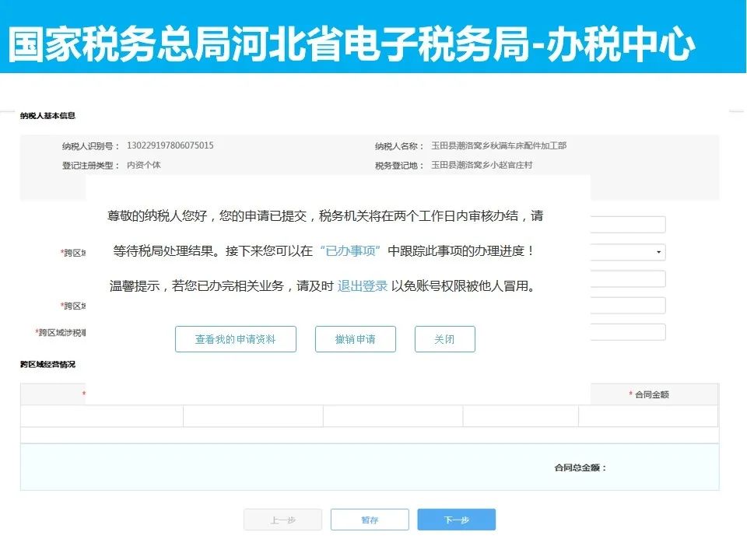
Task: Expand the dropdown with the arrow behind the dialog
Action: (658, 252)
